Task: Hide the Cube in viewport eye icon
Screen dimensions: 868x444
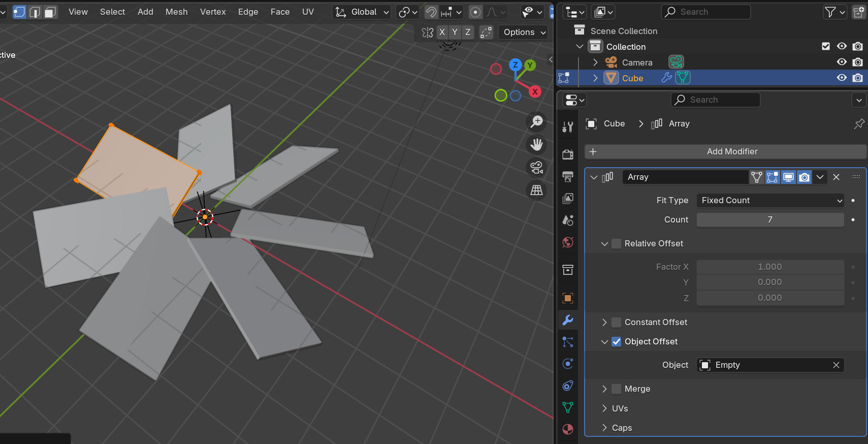Action: 842,78
